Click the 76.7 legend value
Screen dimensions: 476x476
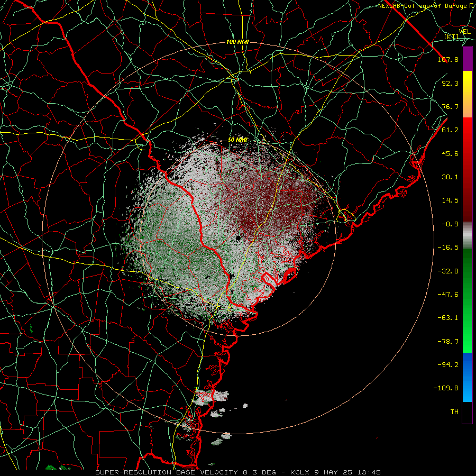point(450,106)
